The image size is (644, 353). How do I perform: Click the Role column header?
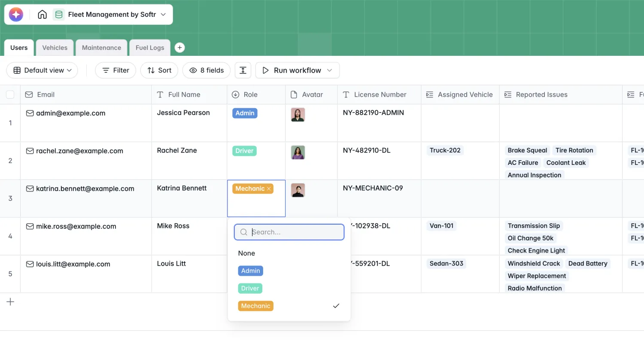click(256, 94)
